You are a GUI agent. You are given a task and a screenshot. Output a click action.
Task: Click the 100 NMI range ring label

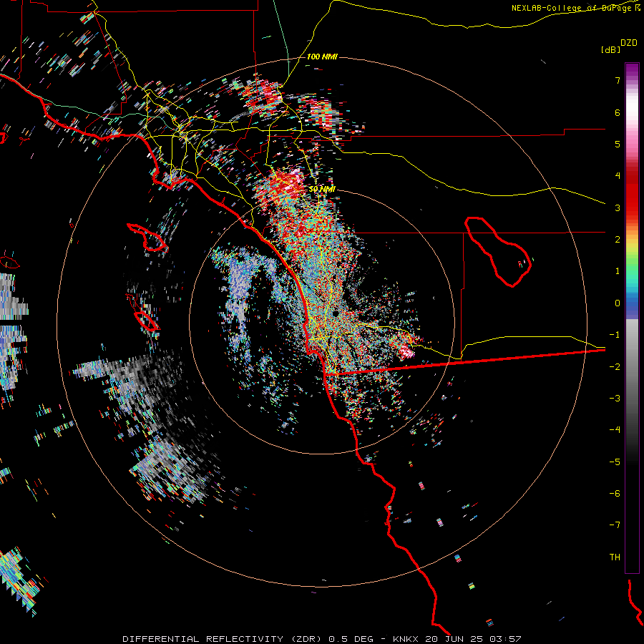click(x=322, y=57)
